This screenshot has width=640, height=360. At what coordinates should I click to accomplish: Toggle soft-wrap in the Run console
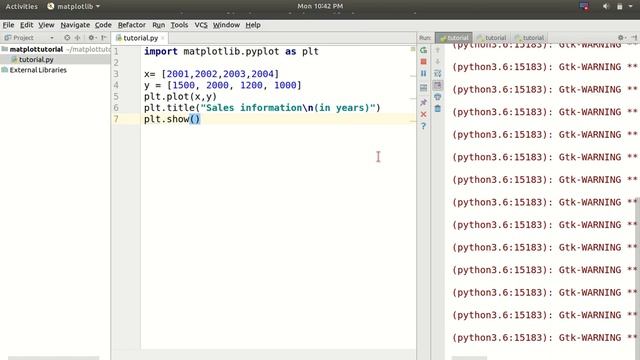(438, 73)
